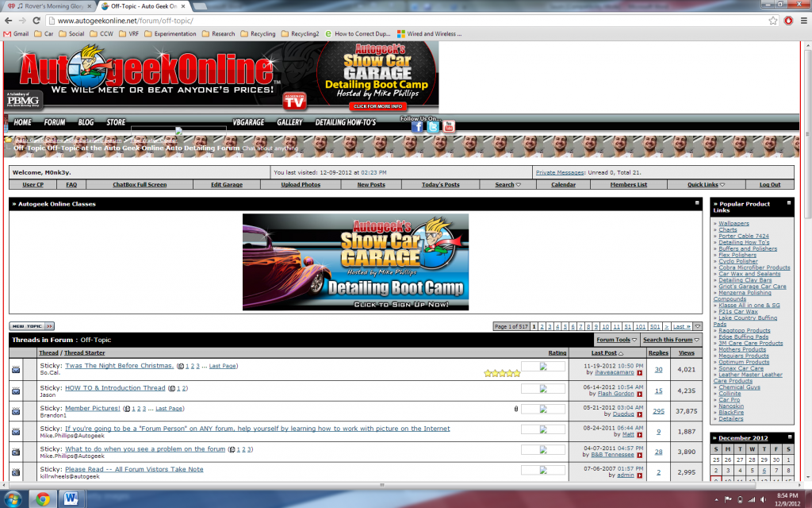Go to page 2 of the thread list

pyautogui.click(x=542, y=326)
